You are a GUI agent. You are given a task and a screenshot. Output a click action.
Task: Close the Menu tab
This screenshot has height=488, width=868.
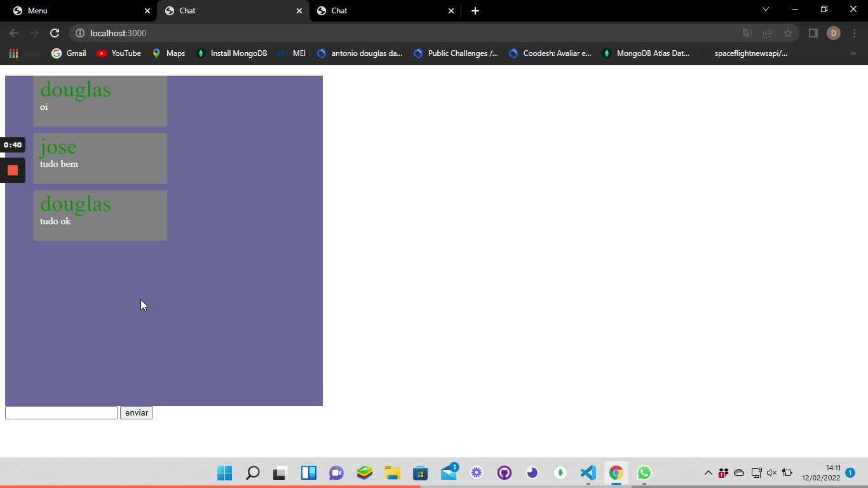(147, 11)
